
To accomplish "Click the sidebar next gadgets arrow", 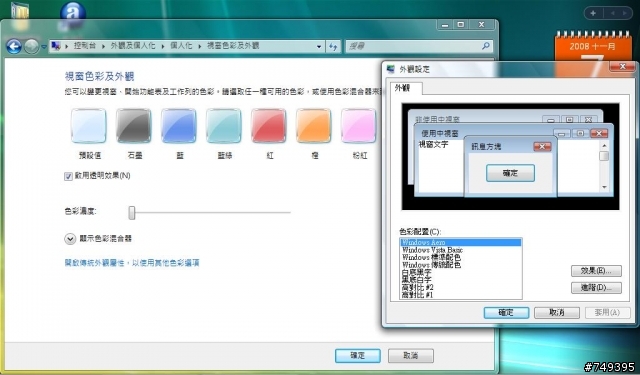I will tap(624, 13).
